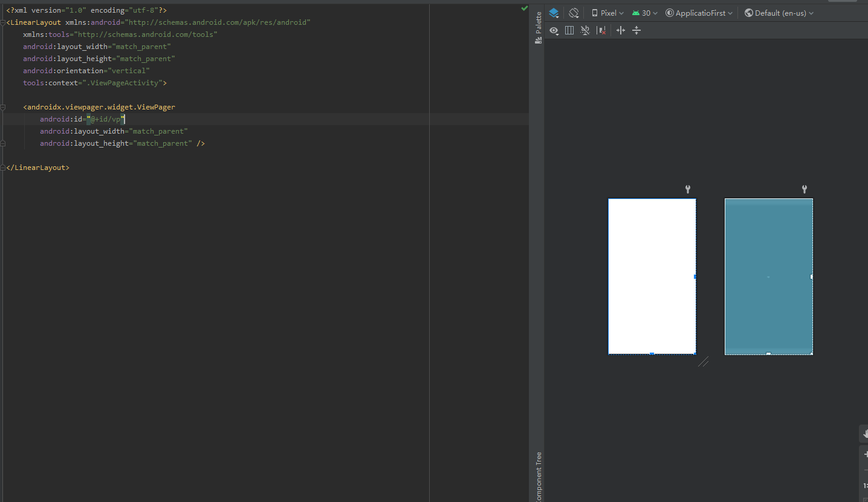Click the green inspection checkmark icon
Image resolution: width=868 pixels, height=502 pixels.
coord(524,8)
